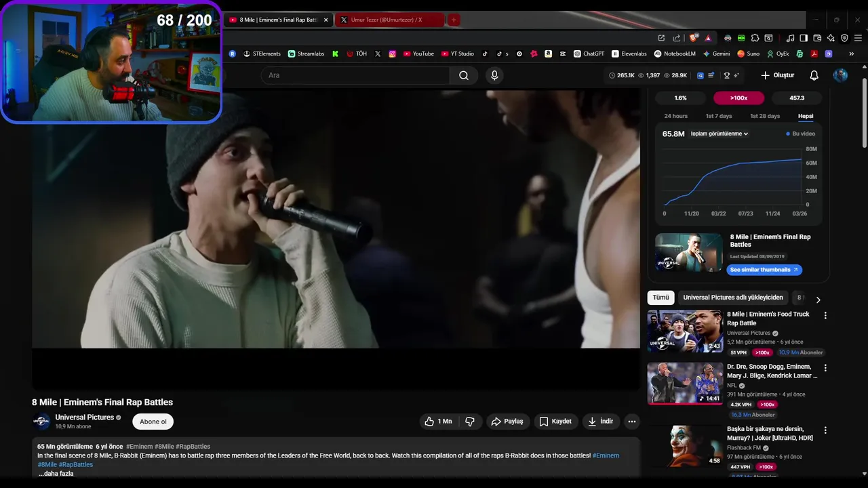Select the Tümü filter chip

pos(660,298)
